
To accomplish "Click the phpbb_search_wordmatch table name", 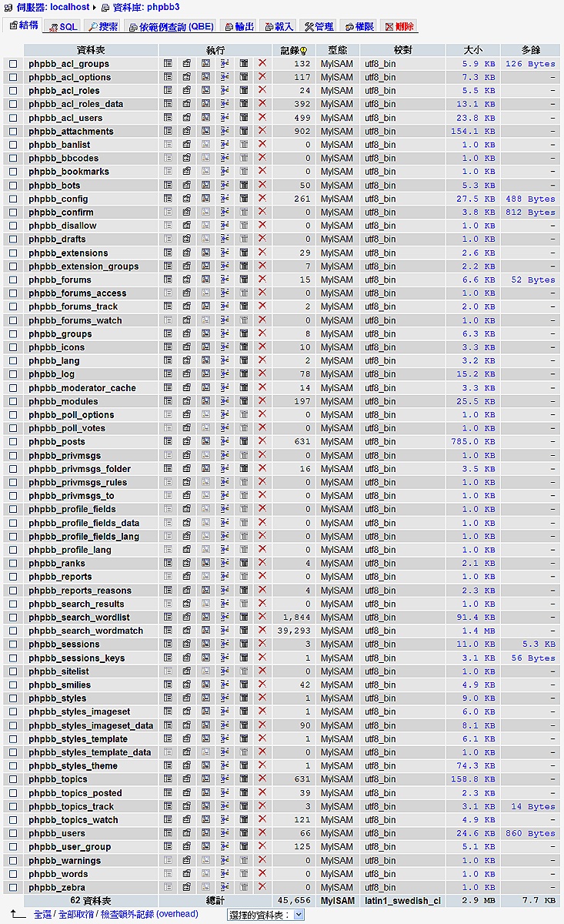I will [85, 631].
